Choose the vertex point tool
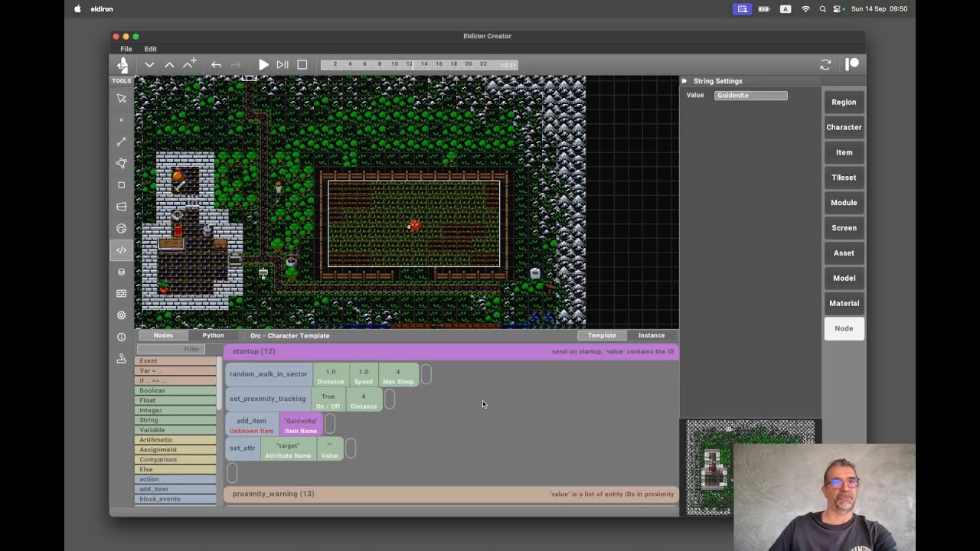Viewport: 980px width, 551px height. coord(121,120)
